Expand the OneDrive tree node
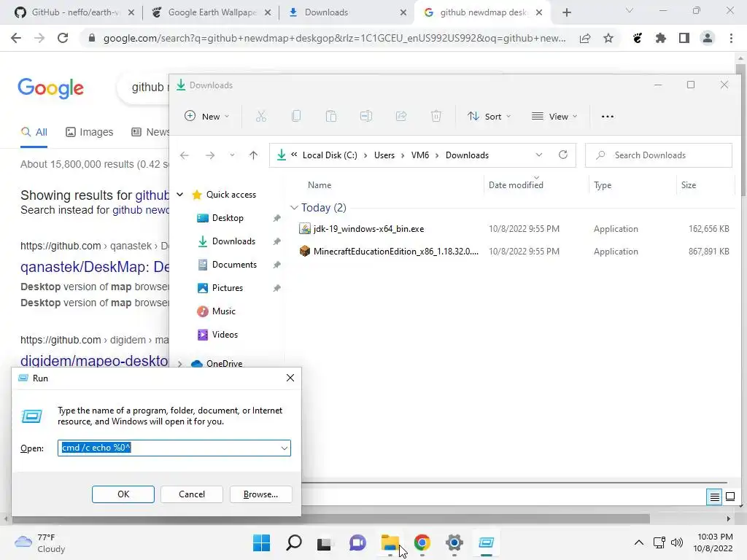Image resolution: width=747 pixels, height=560 pixels. [x=180, y=364]
